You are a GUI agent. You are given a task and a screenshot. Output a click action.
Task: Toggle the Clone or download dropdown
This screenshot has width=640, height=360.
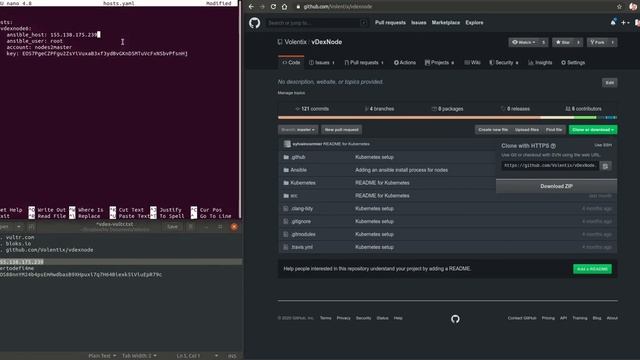(x=593, y=130)
